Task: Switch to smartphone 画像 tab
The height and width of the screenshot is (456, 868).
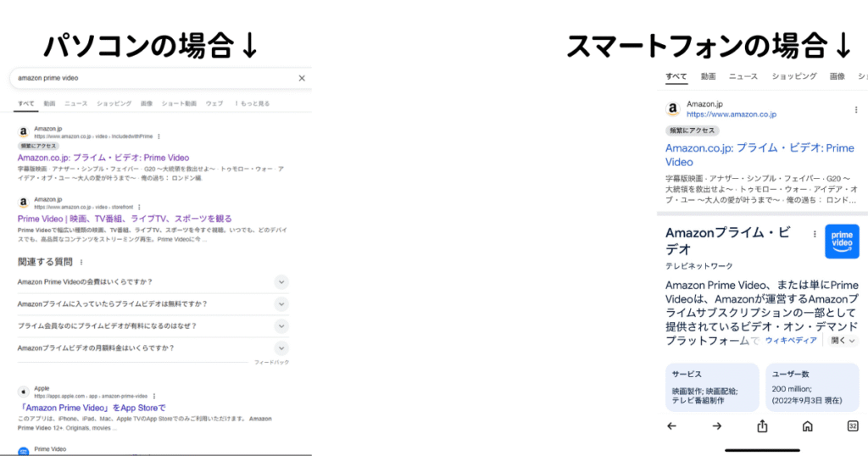Action: click(x=837, y=76)
